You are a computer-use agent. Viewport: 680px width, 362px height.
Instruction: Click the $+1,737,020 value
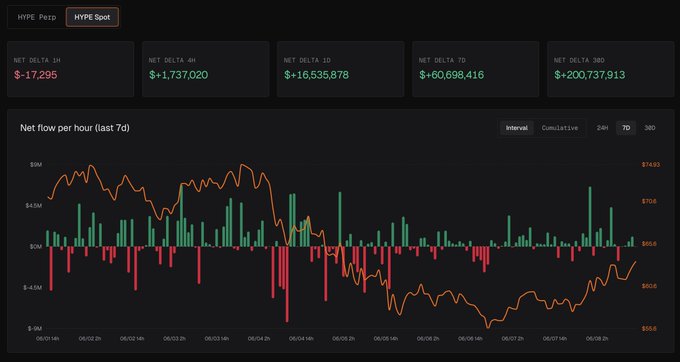[179, 75]
